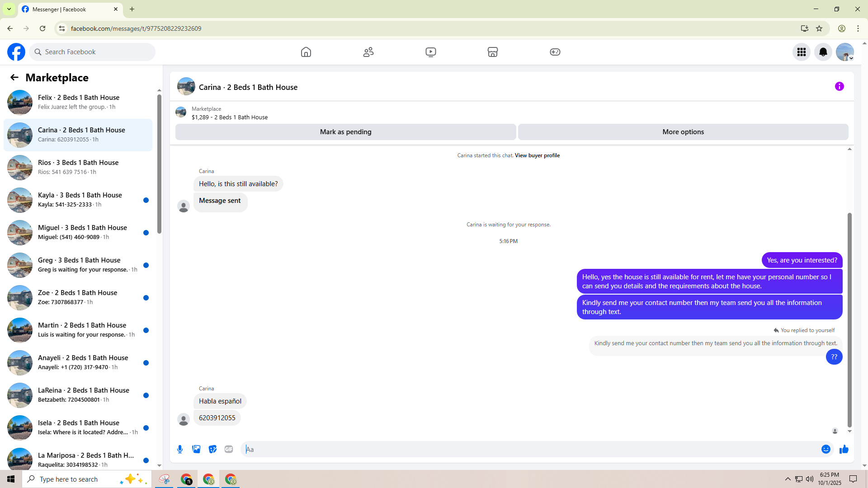Open Facebook home via the logo
The height and width of the screenshot is (488, 868).
tap(16, 52)
